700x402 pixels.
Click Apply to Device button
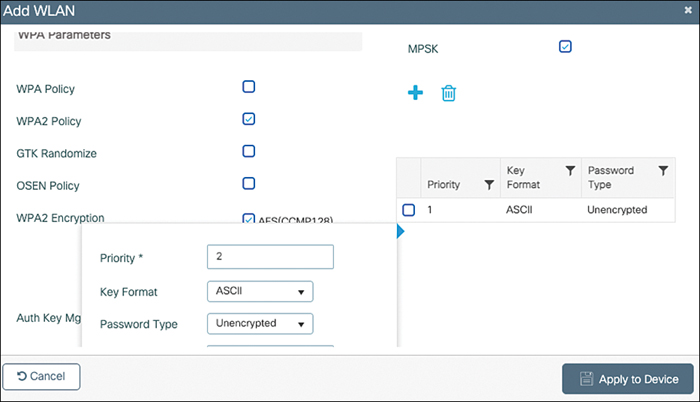click(x=627, y=379)
